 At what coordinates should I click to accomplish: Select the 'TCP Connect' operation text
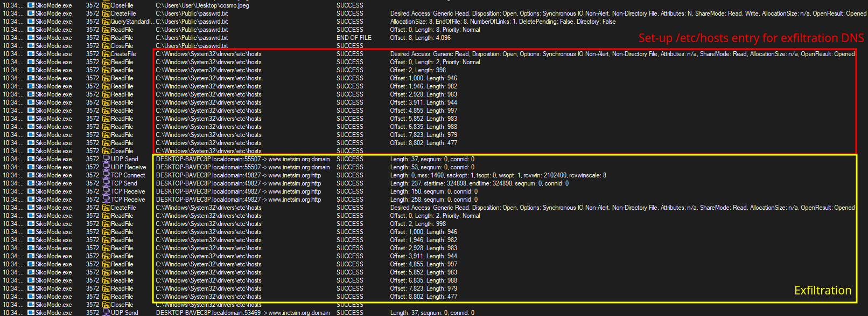point(128,175)
